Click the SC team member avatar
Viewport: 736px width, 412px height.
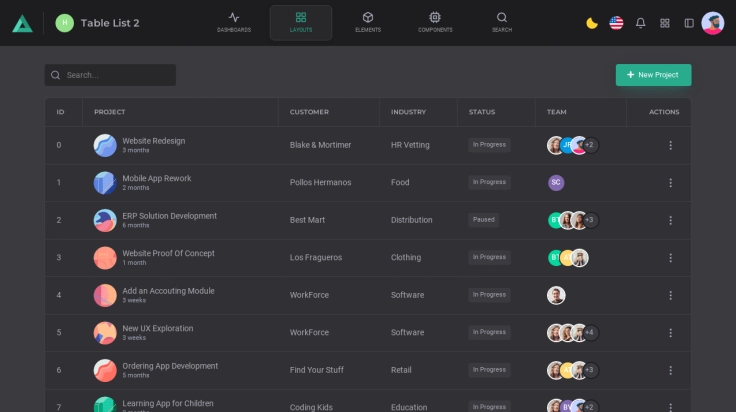coord(556,182)
